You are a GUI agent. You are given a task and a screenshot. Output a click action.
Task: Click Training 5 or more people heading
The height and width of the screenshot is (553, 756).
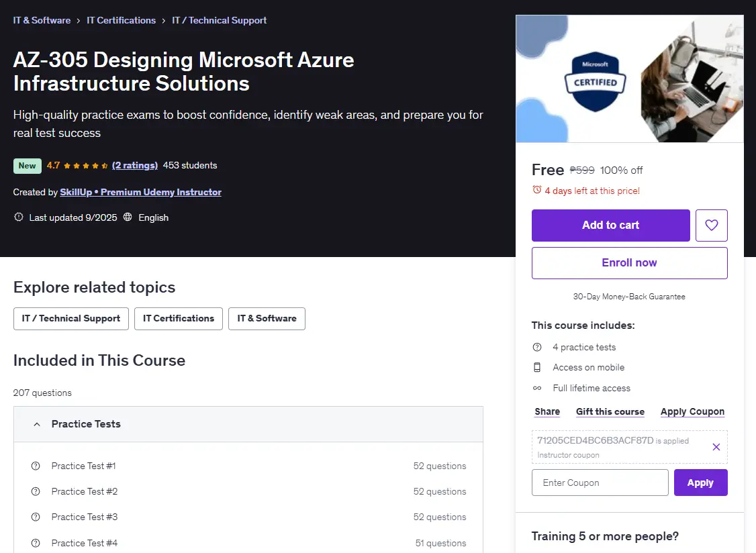605,536
